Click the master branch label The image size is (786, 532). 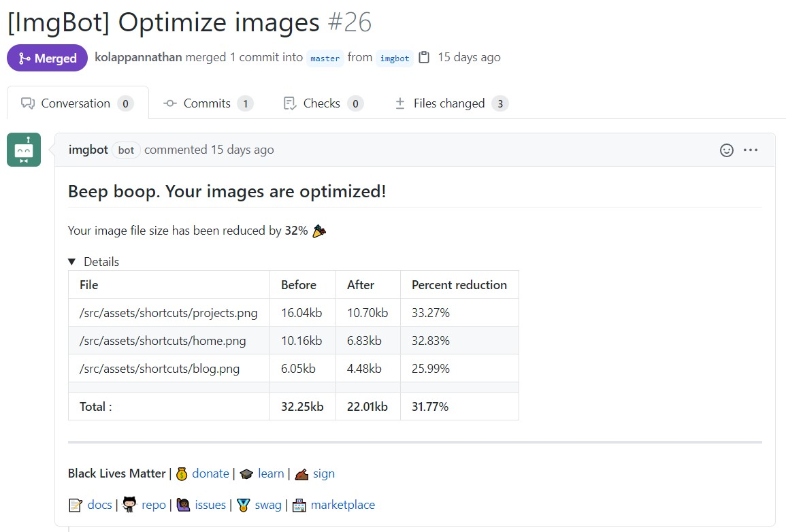(x=325, y=58)
